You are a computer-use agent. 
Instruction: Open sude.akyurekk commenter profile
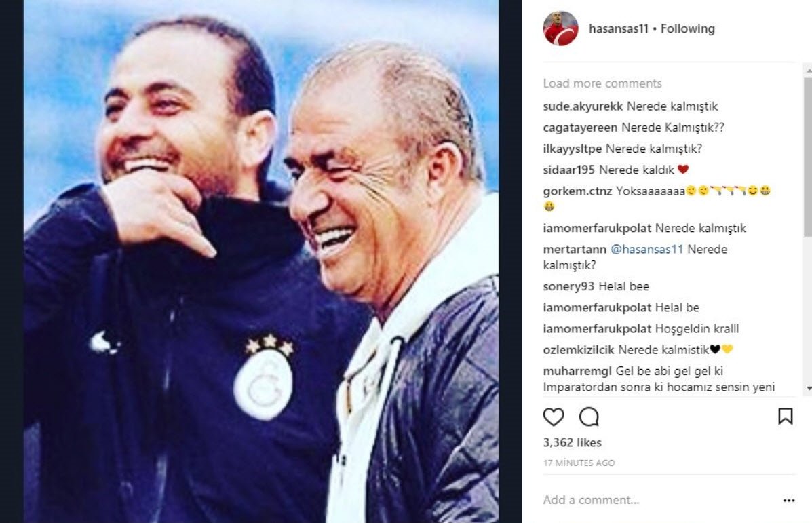coord(583,106)
